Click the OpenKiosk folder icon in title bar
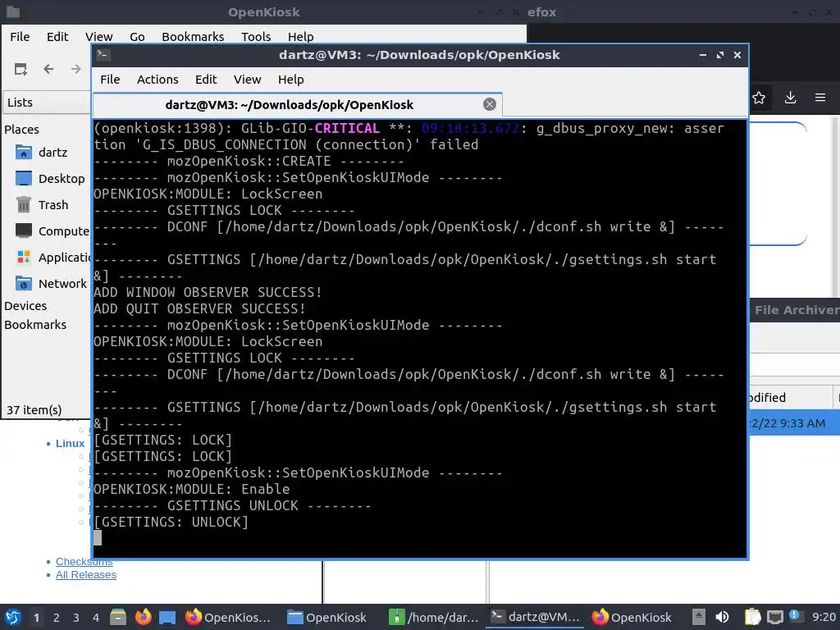840x630 pixels. point(13,11)
